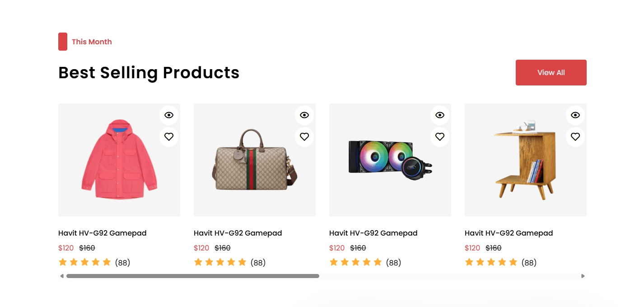
Task: Preview the RGB liquid cooler with eye icon
Action: tap(440, 115)
